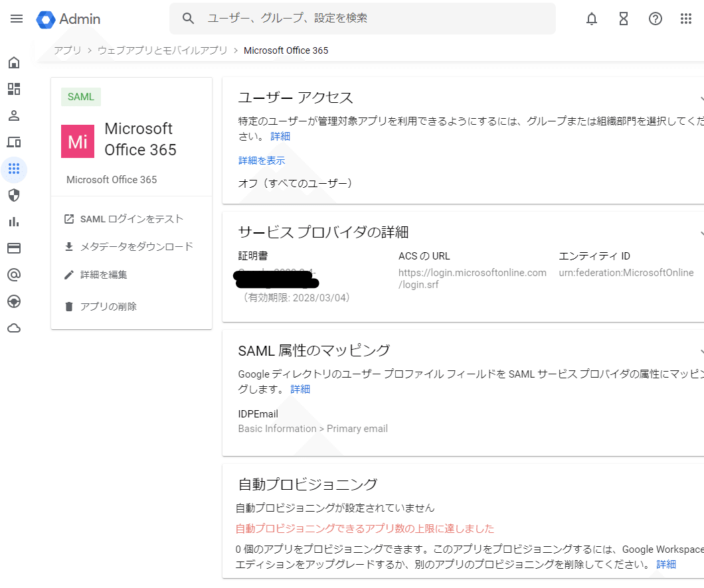Open the cloud storage icon in the sidebar

(x=14, y=329)
